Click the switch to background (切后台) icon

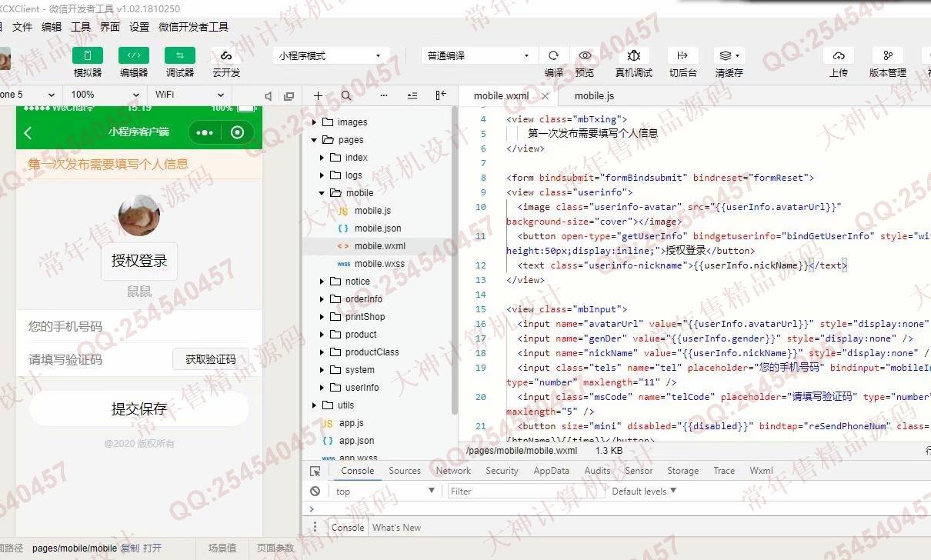[x=682, y=55]
